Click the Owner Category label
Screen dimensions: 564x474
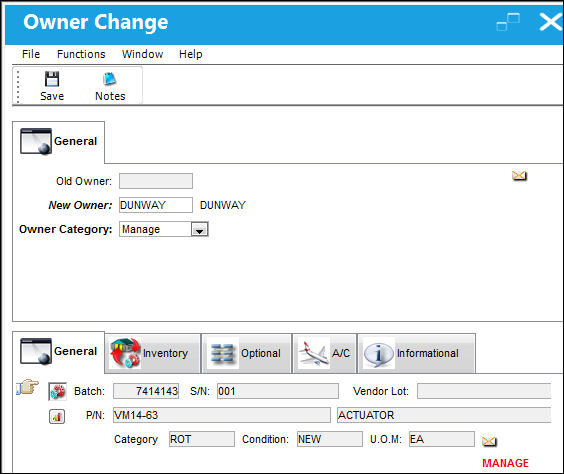pyautogui.click(x=65, y=229)
